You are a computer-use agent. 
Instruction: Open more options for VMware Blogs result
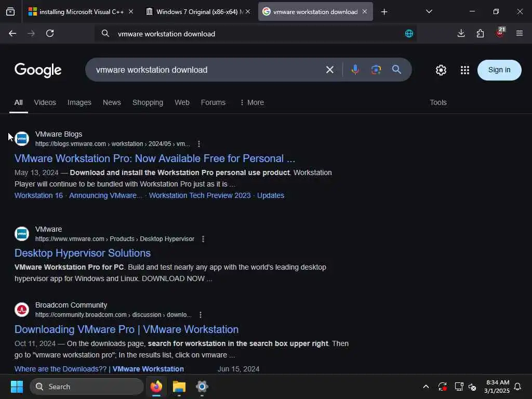pos(199,144)
